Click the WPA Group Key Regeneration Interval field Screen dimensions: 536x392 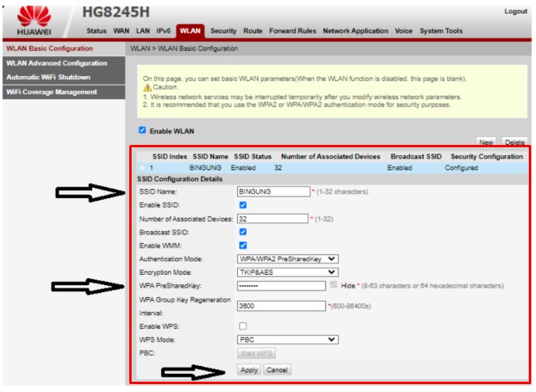[x=281, y=306]
